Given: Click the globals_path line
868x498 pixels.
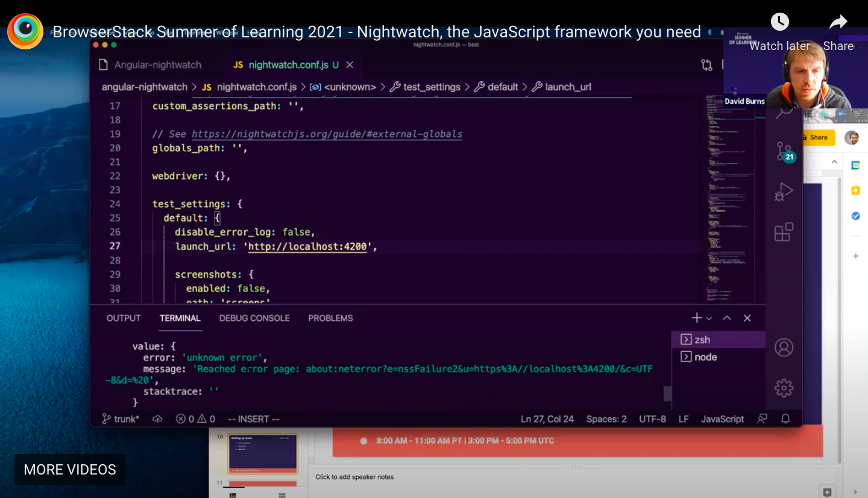Looking at the screenshot, I should click(200, 148).
